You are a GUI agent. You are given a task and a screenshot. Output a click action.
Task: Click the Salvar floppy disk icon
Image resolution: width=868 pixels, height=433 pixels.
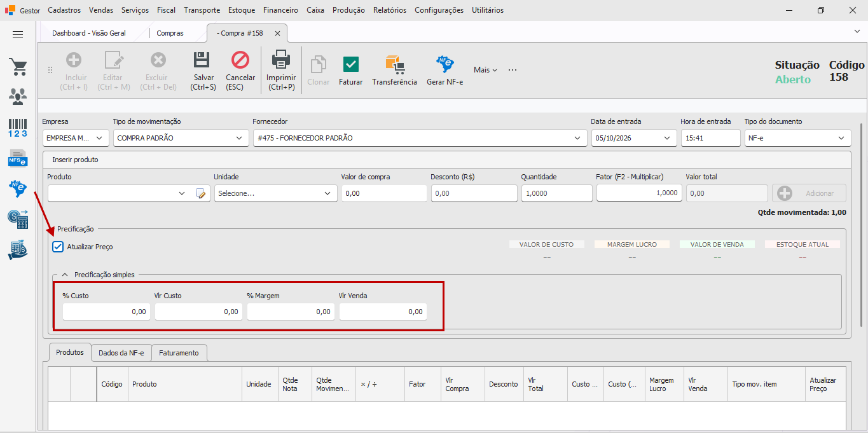(x=202, y=60)
